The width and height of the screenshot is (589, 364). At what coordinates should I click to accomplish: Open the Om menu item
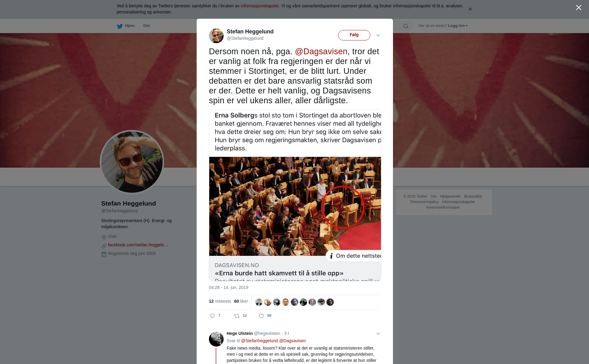tap(146, 26)
